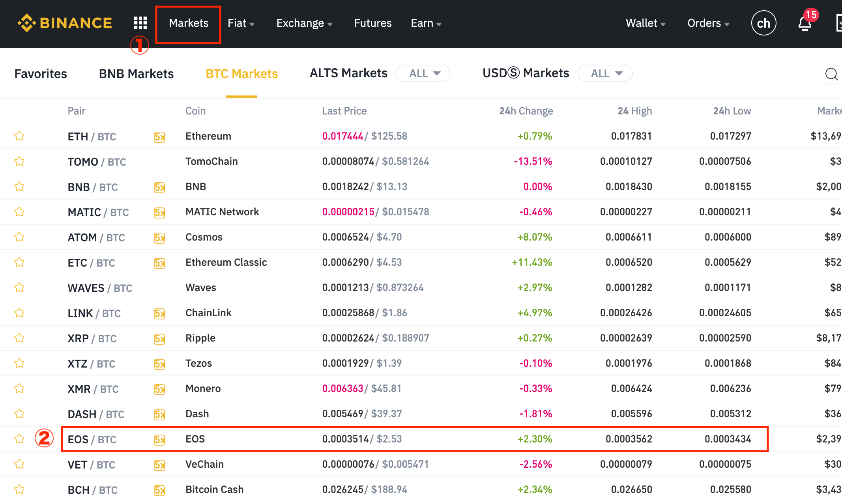
Task: Click the 5x margin badge for ETH / BTC
Action: pyautogui.click(x=159, y=137)
